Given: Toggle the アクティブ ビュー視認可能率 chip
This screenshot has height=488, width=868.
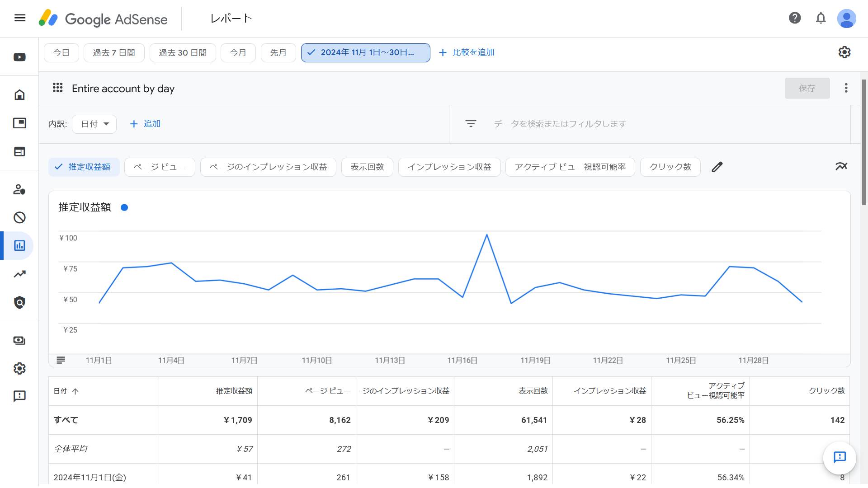Looking at the screenshot, I should 570,167.
